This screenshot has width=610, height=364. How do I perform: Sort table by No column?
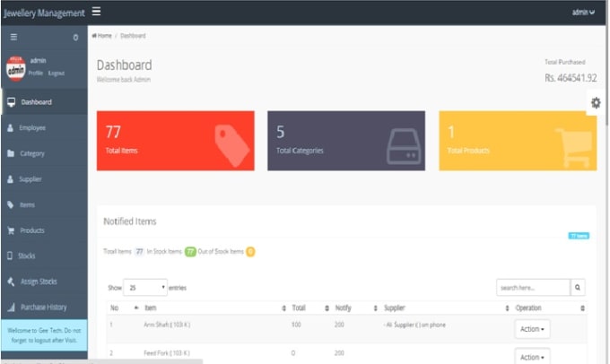tap(125, 308)
